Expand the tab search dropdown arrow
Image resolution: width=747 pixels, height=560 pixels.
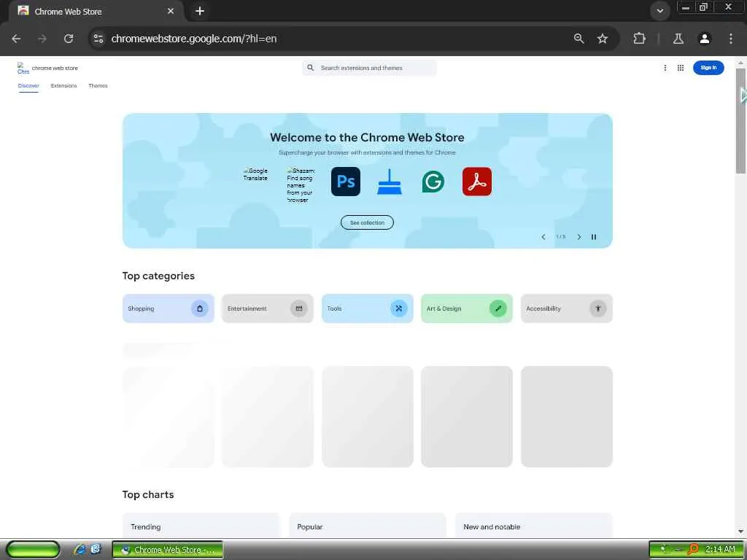(x=659, y=11)
